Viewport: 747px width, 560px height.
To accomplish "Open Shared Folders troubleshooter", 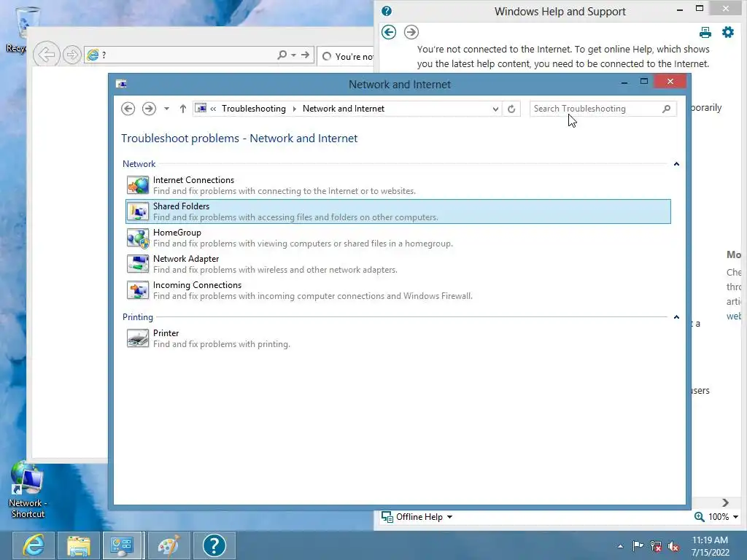I will point(398,211).
